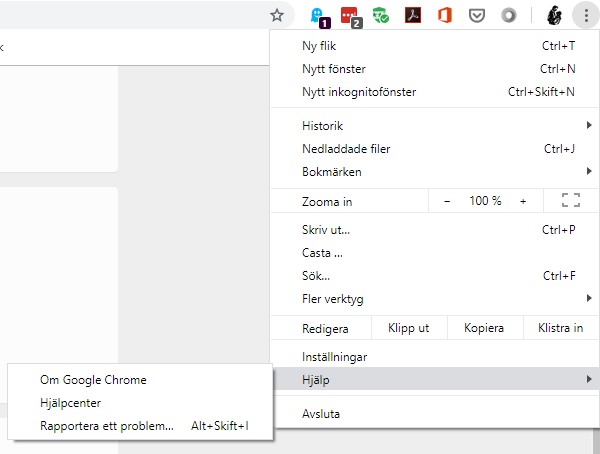
Task: Toggle the fullscreen icon in zoom row
Action: (x=571, y=200)
